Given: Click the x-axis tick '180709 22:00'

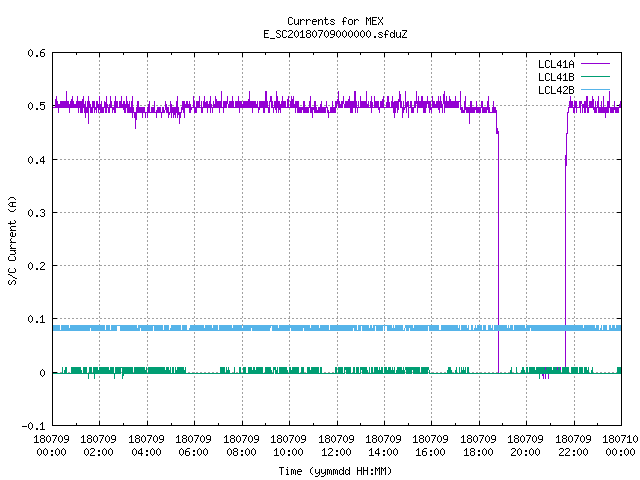Looking at the screenshot, I should [x=573, y=446].
